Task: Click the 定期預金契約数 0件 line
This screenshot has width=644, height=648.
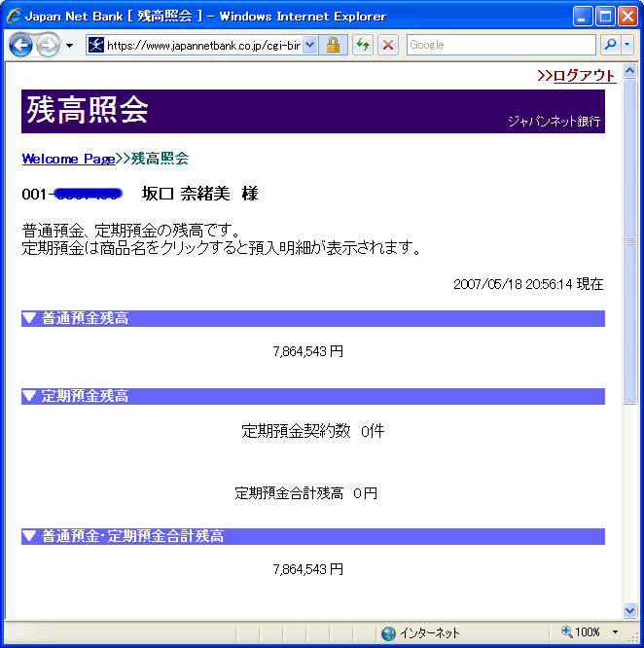Action: tap(312, 431)
